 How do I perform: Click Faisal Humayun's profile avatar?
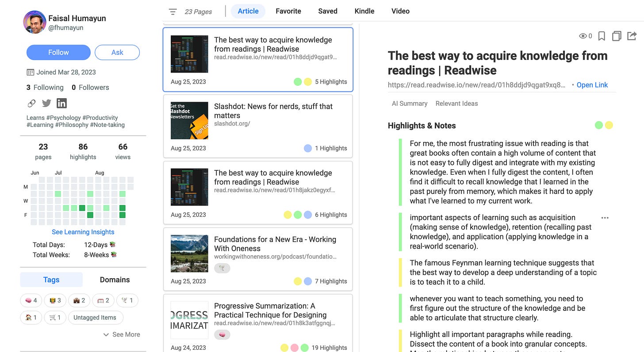pos(34,23)
